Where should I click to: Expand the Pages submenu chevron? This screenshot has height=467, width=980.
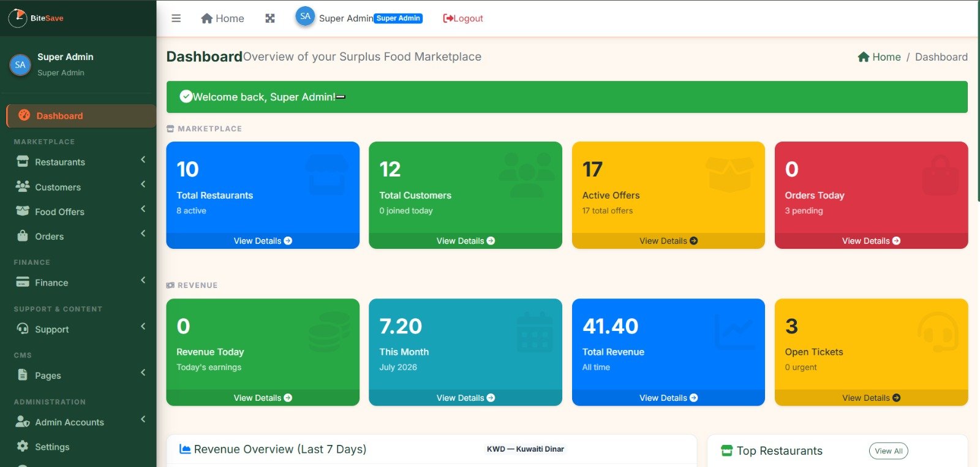pyautogui.click(x=143, y=372)
